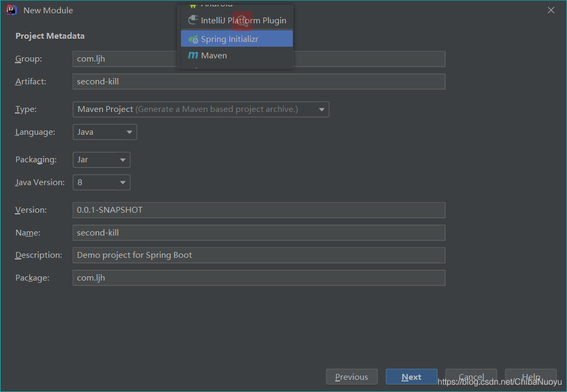Click the Java Version: label

[40, 182]
